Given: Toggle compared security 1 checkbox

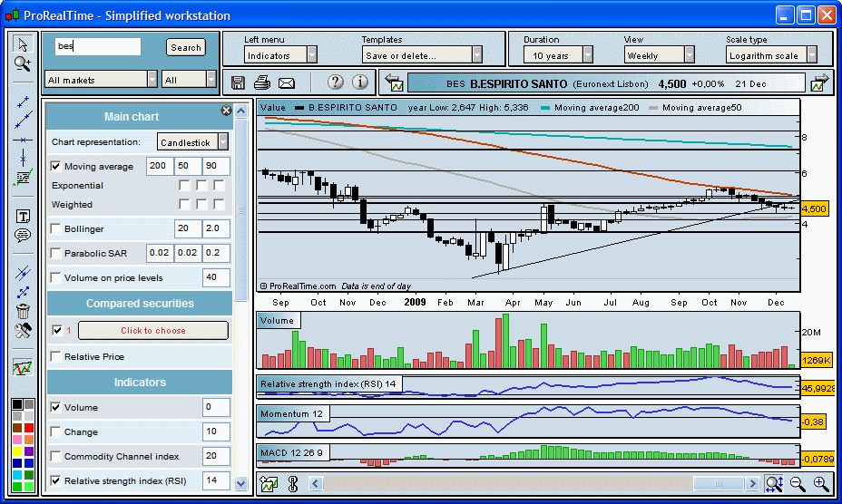Looking at the screenshot, I should 57,330.
